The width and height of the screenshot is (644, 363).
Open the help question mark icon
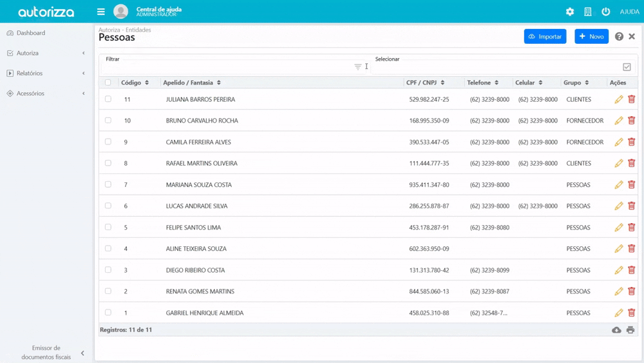[619, 37]
